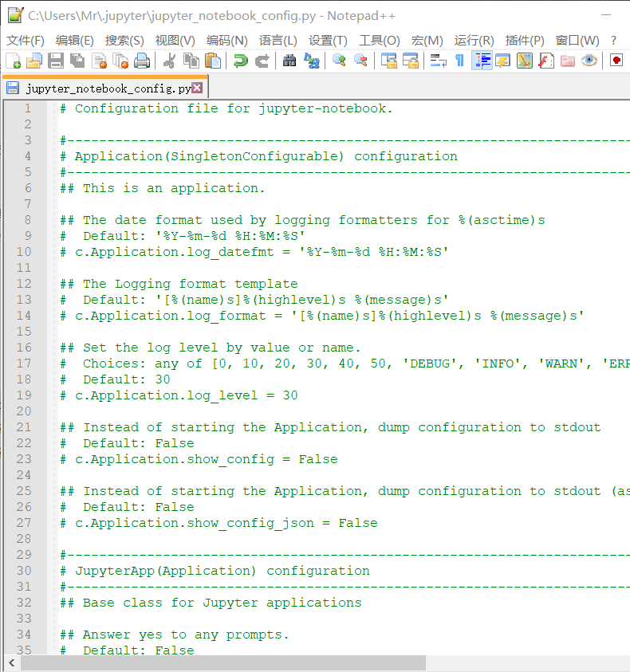630x672 pixels.
Task: Toggle the Folder as Workspace icon
Action: click(x=567, y=61)
